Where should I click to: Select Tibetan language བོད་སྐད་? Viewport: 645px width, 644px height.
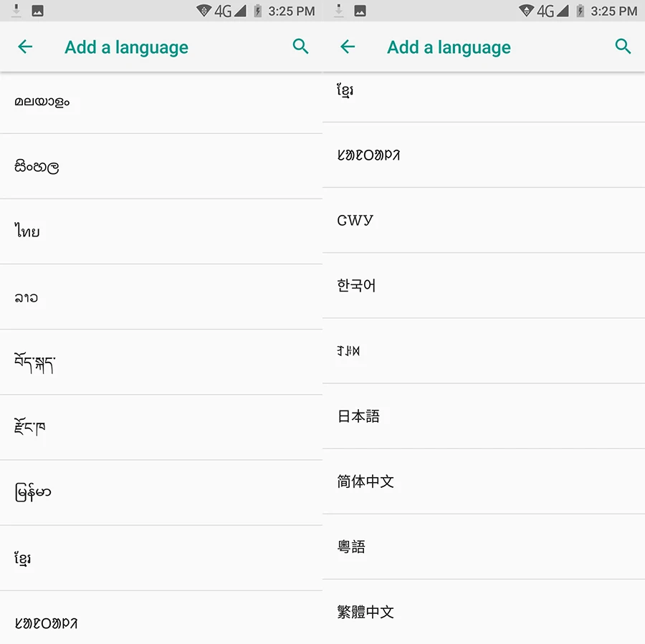pos(161,362)
